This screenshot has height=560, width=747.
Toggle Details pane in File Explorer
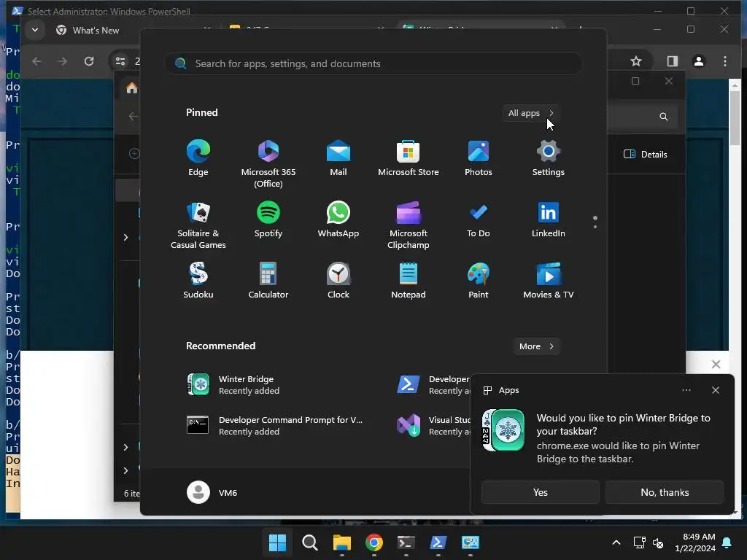pyautogui.click(x=646, y=155)
